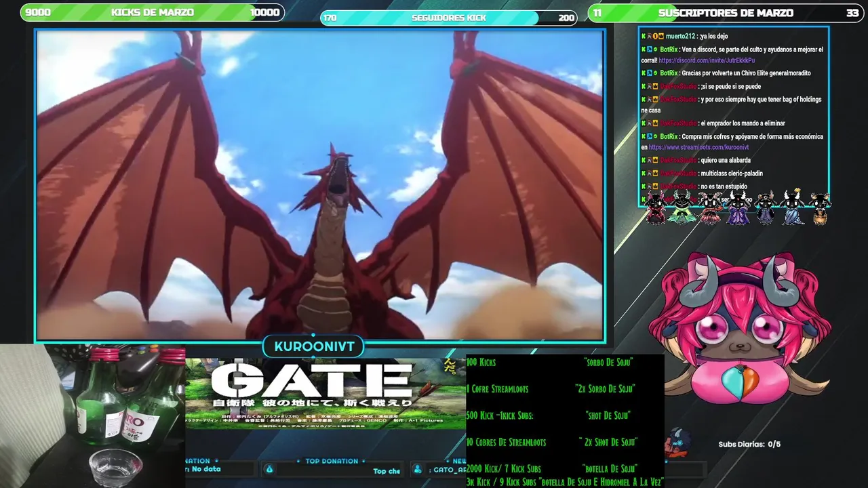Screen dimensions: 868x488
Task: Click the Kicks de Marzo progress bar
Action: tap(153, 12)
